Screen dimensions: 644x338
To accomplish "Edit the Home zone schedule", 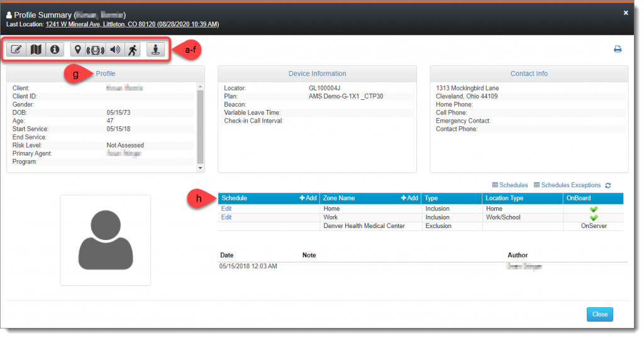I will click(226, 209).
